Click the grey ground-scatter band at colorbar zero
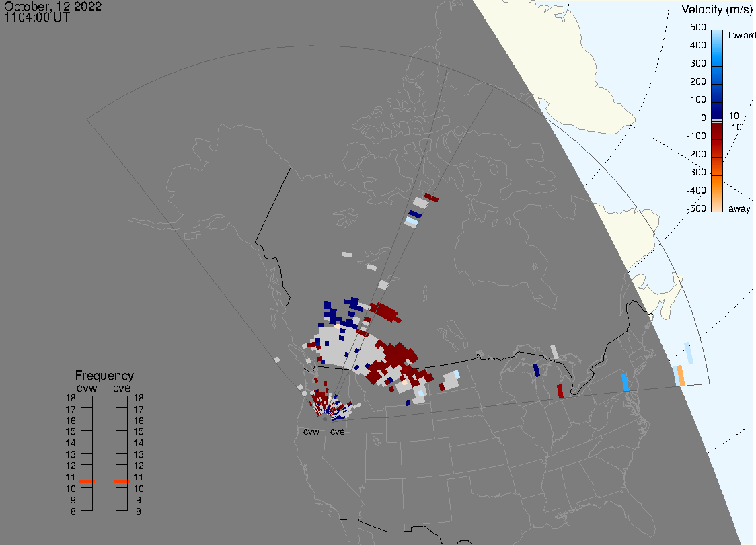 717,121
